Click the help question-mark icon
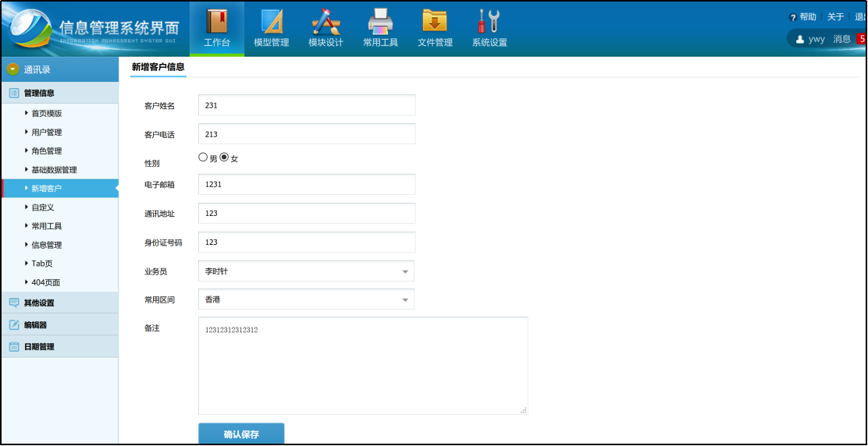This screenshot has height=446, width=868. (793, 18)
